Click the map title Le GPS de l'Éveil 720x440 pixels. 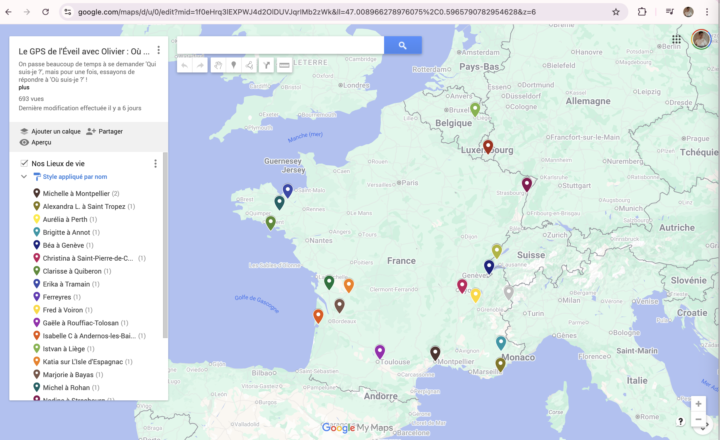[84, 51]
